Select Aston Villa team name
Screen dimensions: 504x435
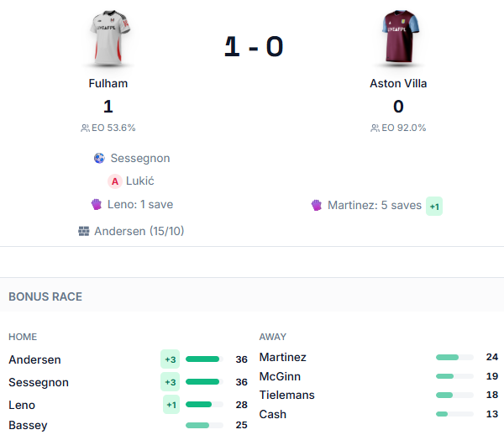pyautogui.click(x=398, y=83)
